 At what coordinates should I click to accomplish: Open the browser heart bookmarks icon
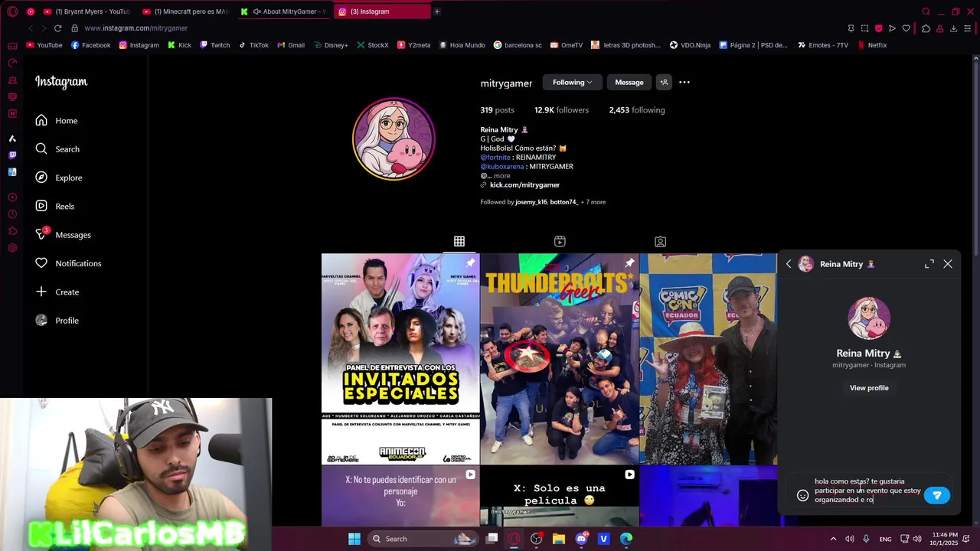pos(906,28)
